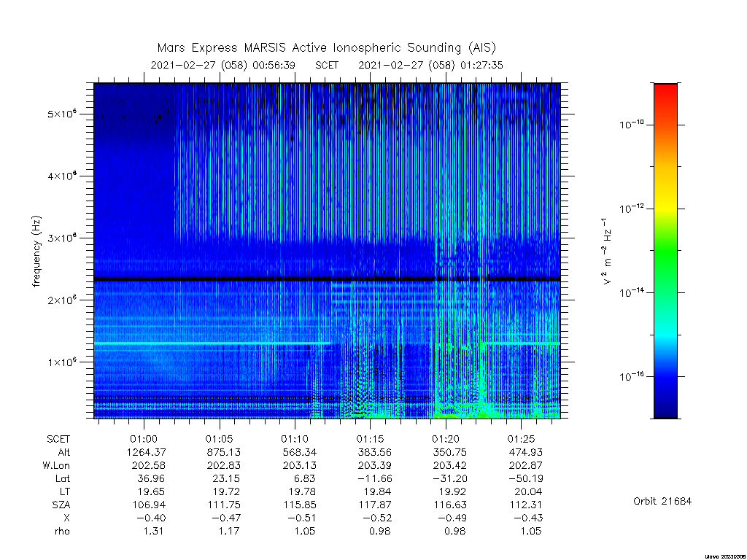Image resolution: width=747 pixels, height=560 pixels.
Task: Click the 'SCET' label in the header line
Action: tap(326, 65)
